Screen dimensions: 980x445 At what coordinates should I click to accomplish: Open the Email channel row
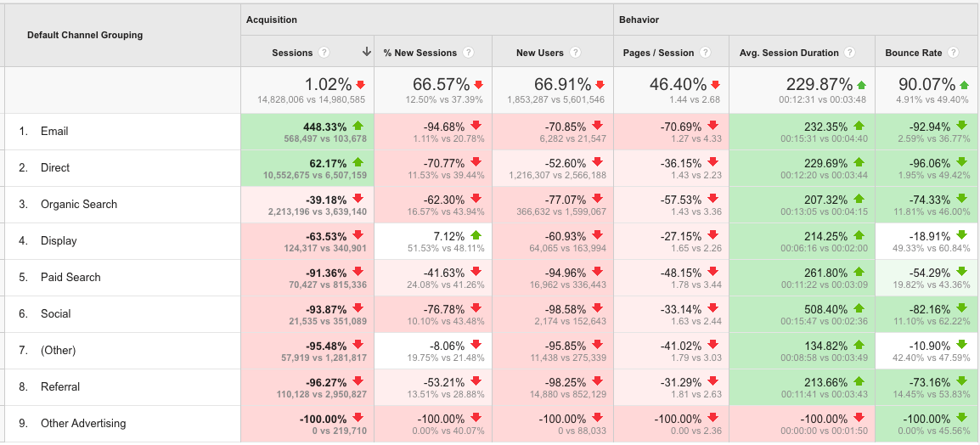click(x=54, y=132)
